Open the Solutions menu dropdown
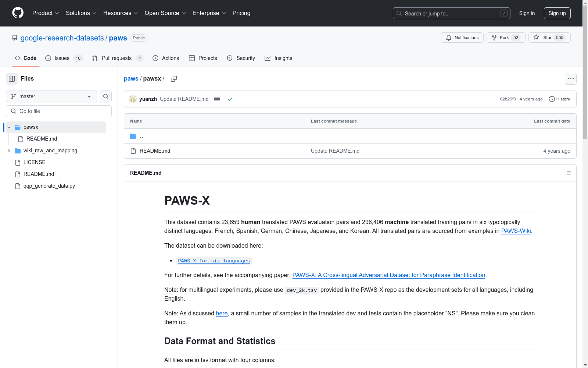The height and width of the screenshot is (368, 588). (81, 13)
